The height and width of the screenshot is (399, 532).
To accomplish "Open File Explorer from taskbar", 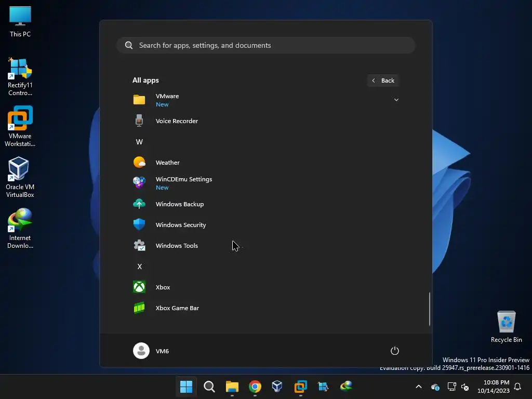I will [x=232, y=387].
